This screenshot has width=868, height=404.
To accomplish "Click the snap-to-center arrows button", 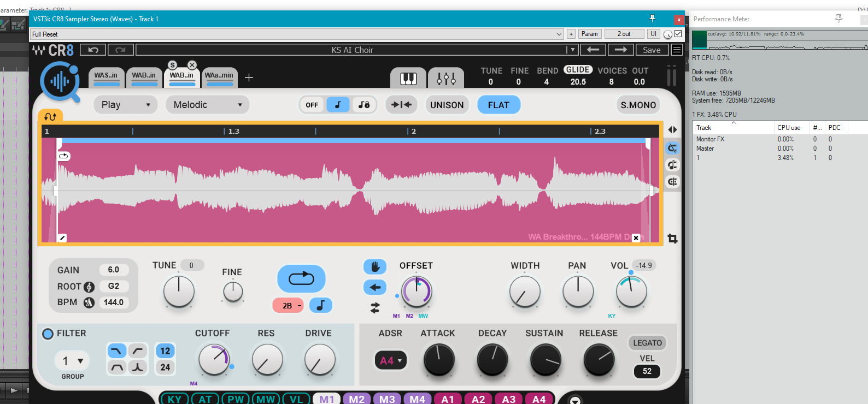I will point(401,105).
